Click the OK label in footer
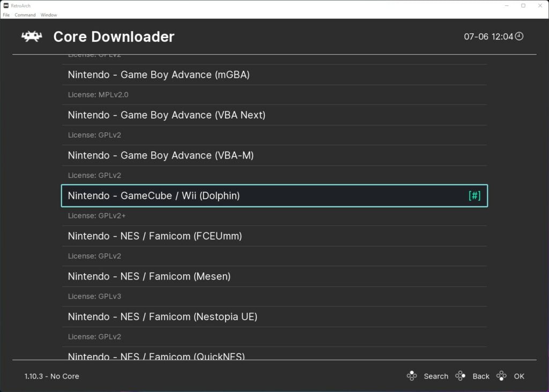The image size is (549, 392). tap(519, 376)
